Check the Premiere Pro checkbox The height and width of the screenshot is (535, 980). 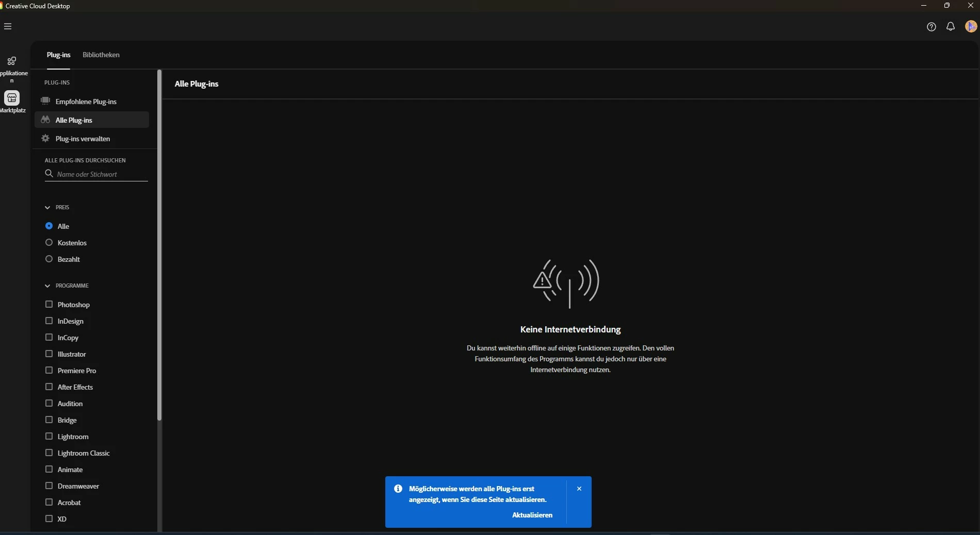[49, 370]
